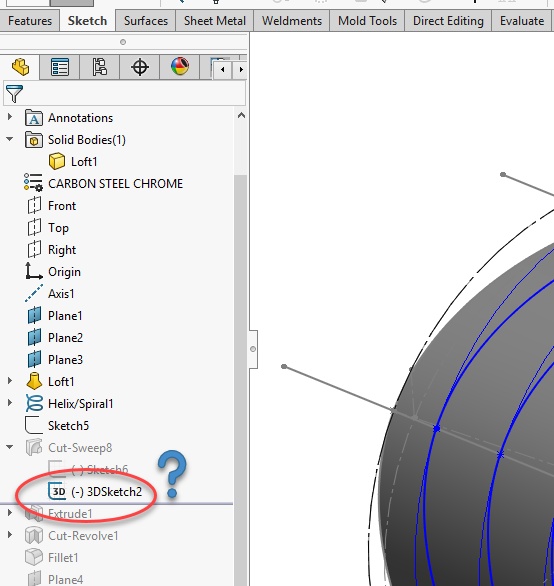
Task: Select the Right plane icon
Action: tap(34, 250)
